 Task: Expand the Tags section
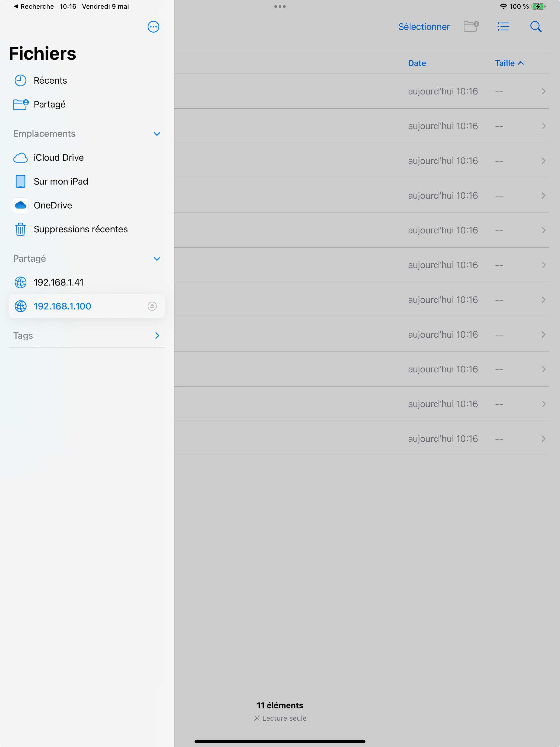point(157,336)
